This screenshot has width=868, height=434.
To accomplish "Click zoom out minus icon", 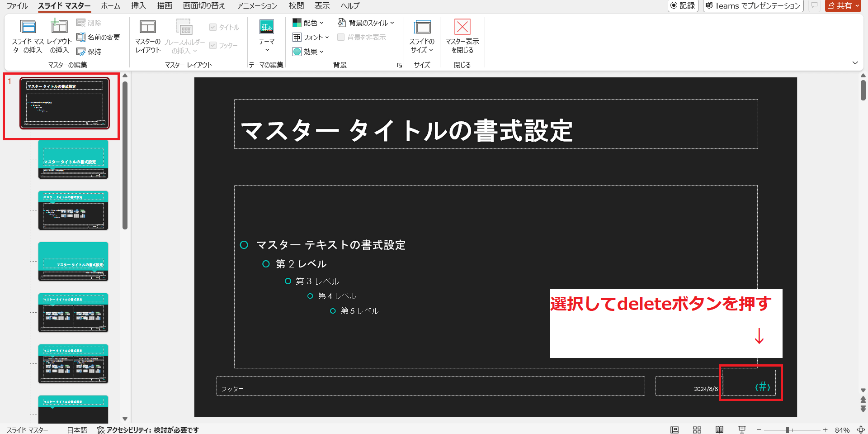I will [x=759, y=429].
